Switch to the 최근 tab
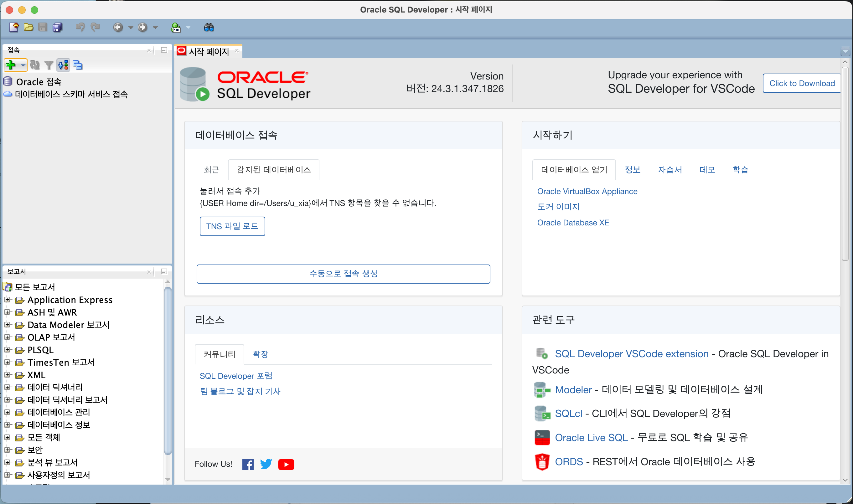 tap(211, 169)
